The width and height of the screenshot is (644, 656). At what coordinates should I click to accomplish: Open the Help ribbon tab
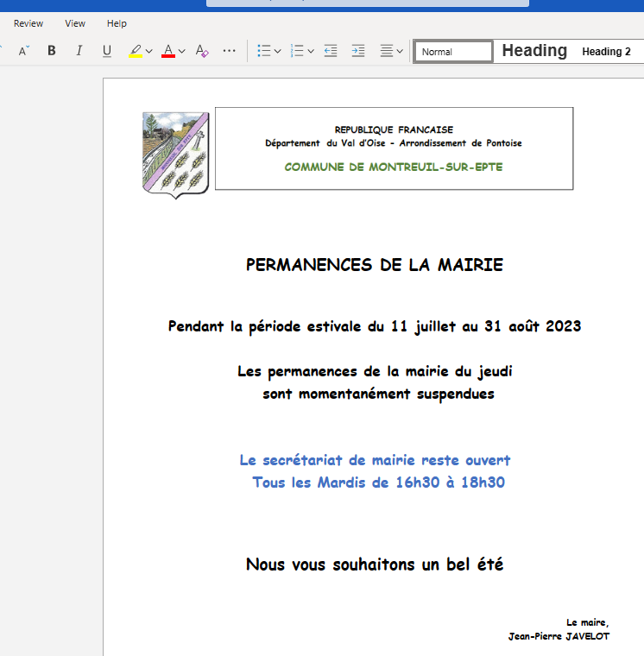117,23
